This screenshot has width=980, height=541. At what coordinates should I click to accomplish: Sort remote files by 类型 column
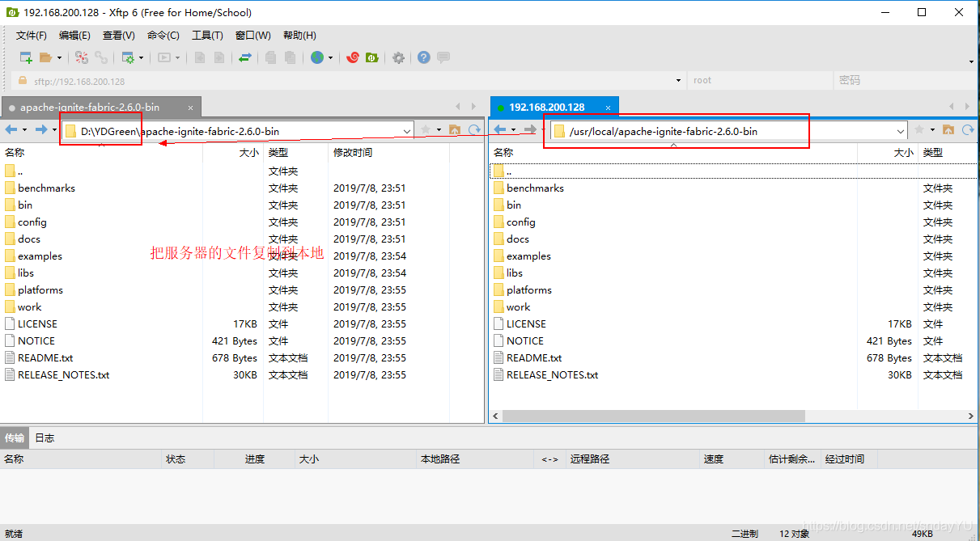947,152
